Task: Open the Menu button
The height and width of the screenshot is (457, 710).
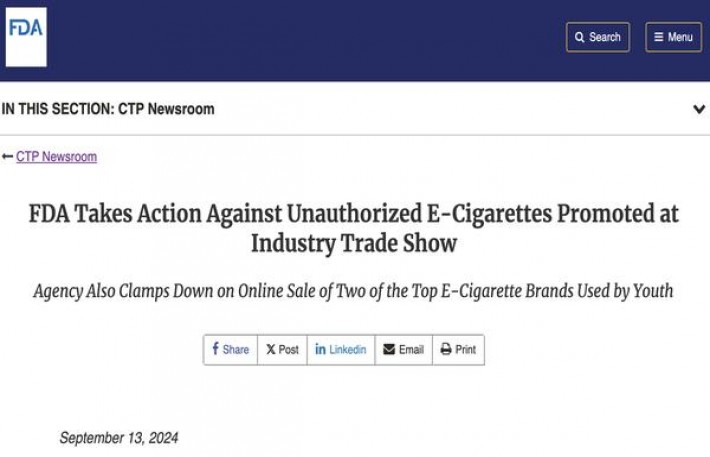Action: [673, 37]
